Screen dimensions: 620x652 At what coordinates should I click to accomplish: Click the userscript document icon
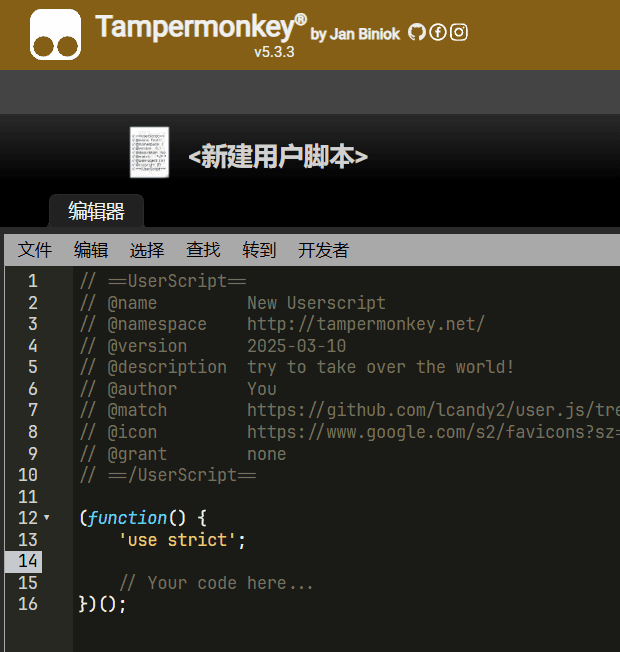149,153
